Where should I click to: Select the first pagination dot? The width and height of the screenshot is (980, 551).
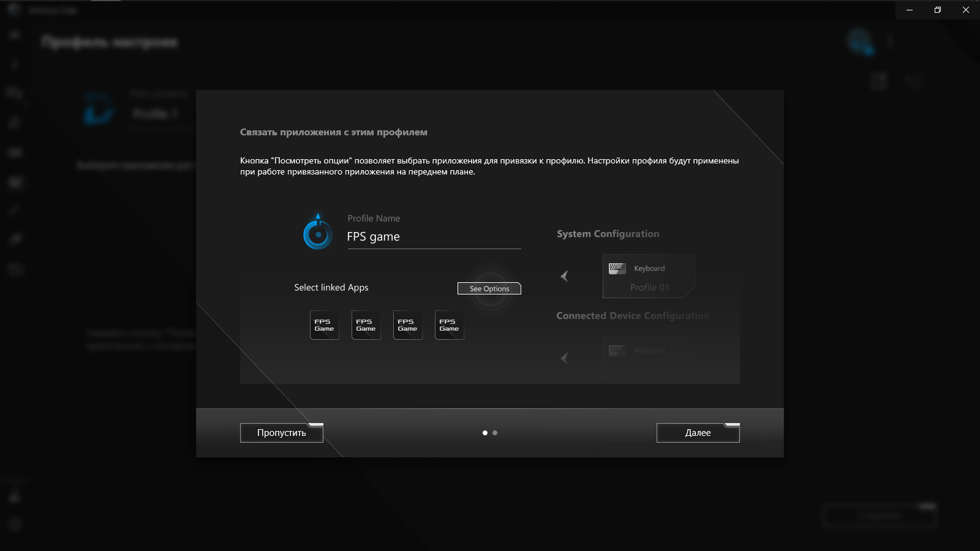pyautogui.click(x=484, y=432)
